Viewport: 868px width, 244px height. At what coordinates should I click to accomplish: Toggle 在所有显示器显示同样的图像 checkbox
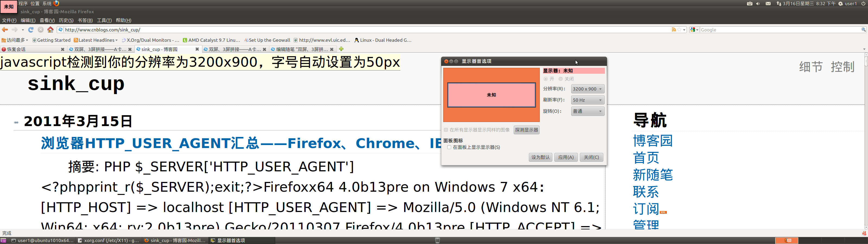click(446, 130)
